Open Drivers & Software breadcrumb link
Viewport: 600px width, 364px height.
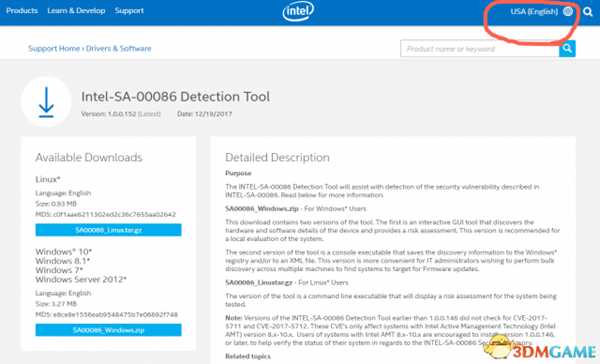(119, 49)
